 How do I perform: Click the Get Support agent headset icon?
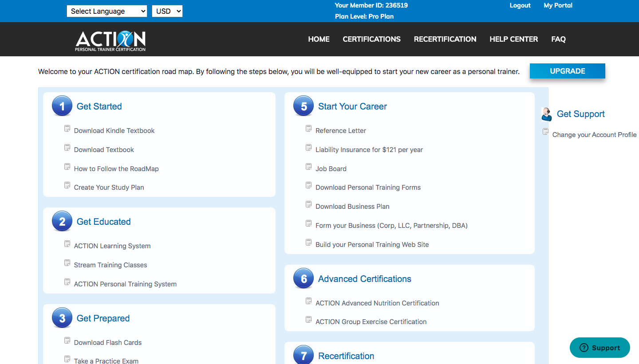[547, 114]
